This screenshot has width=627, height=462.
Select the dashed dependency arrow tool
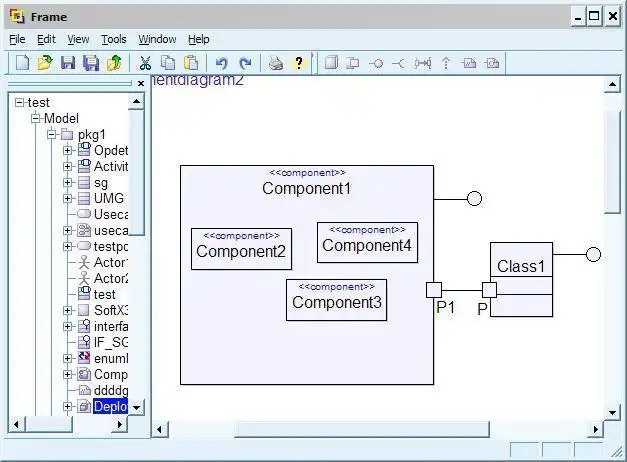click(x=446, y=63)
